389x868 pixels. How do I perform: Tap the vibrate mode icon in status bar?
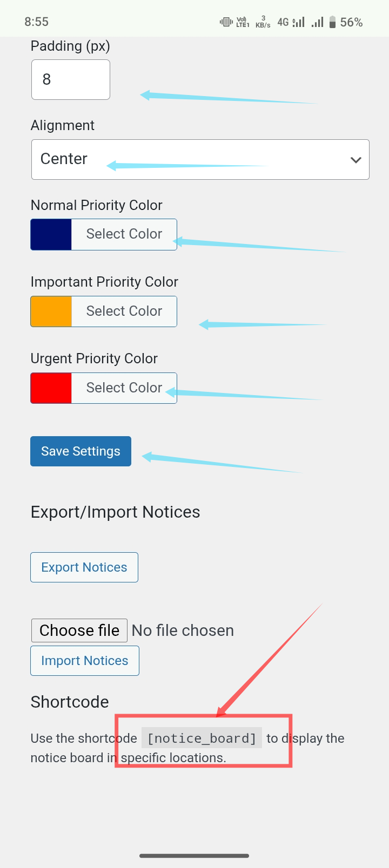pos(226,22)
